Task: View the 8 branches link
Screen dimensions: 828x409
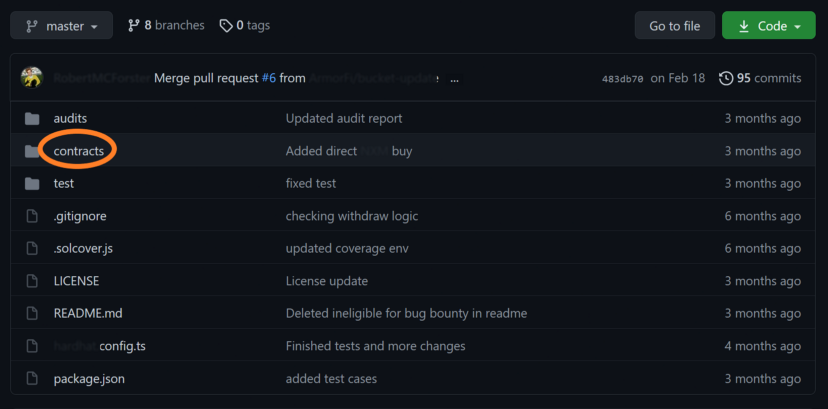Action: pos(166,25)
